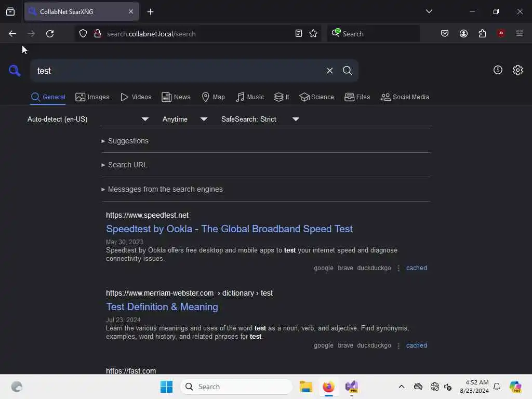
Task: Open the clock showing 4:52 AM
Action: click(474, 387)
